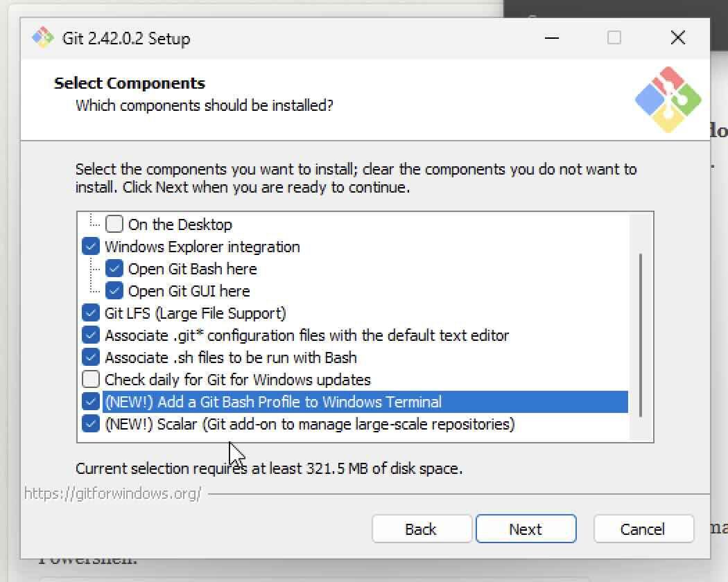
Task: Uncheck associate .git* configuration files option
Action: tap(90, 335)
